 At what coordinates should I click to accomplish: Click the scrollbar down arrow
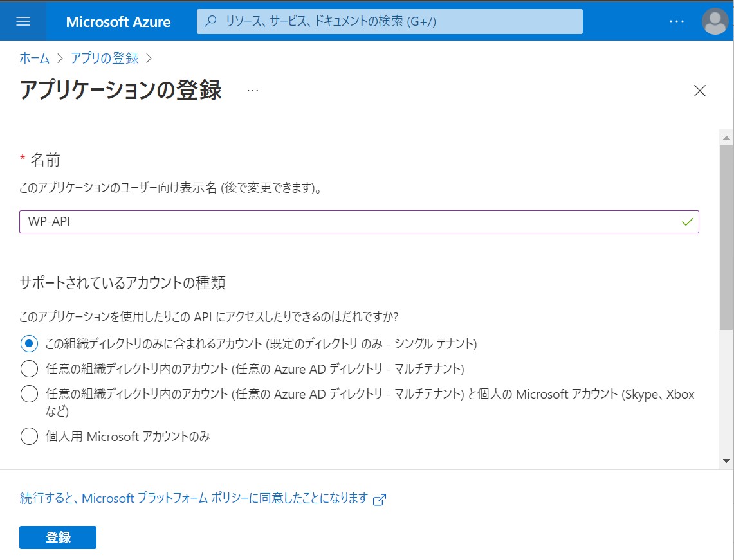[726, 461]
